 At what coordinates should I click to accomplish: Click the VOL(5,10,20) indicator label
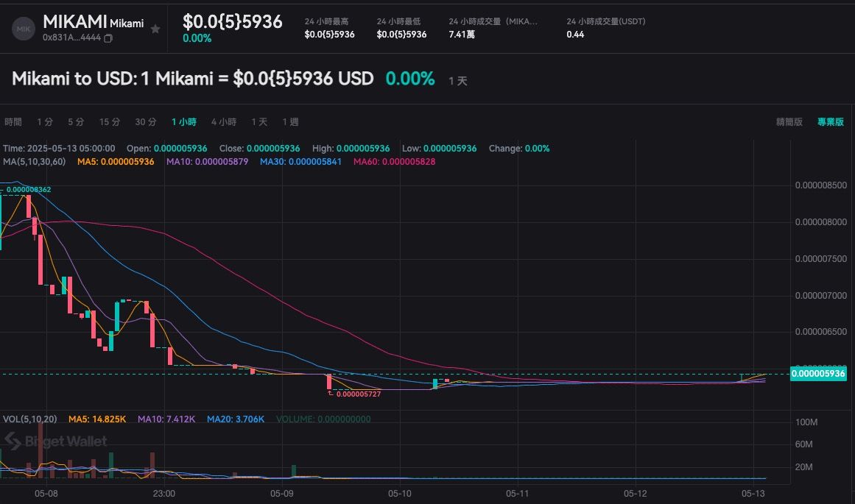tap(30, 419)
